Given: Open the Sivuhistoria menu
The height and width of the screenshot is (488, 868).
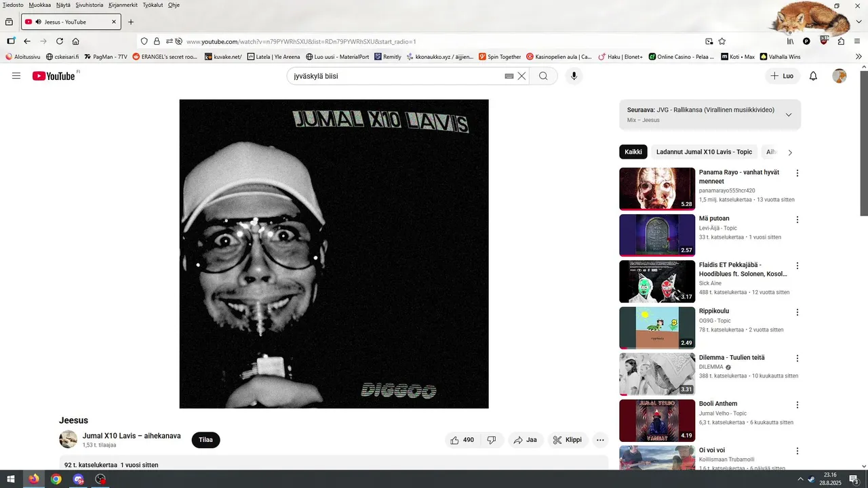Looking at the screenshot, I should click(90, 5).
